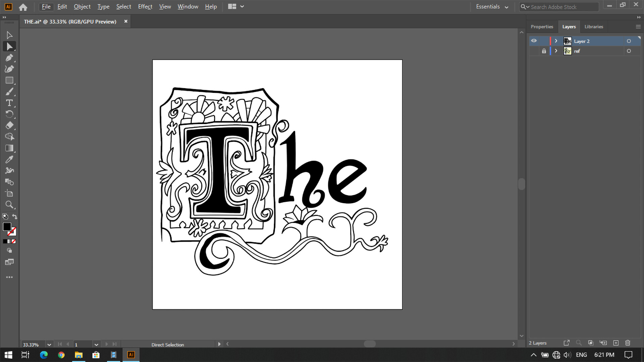Click the Create New Layer icon
Image resolution: width=644 pixels, height=362 pixels.
click(x=616, y=343)
